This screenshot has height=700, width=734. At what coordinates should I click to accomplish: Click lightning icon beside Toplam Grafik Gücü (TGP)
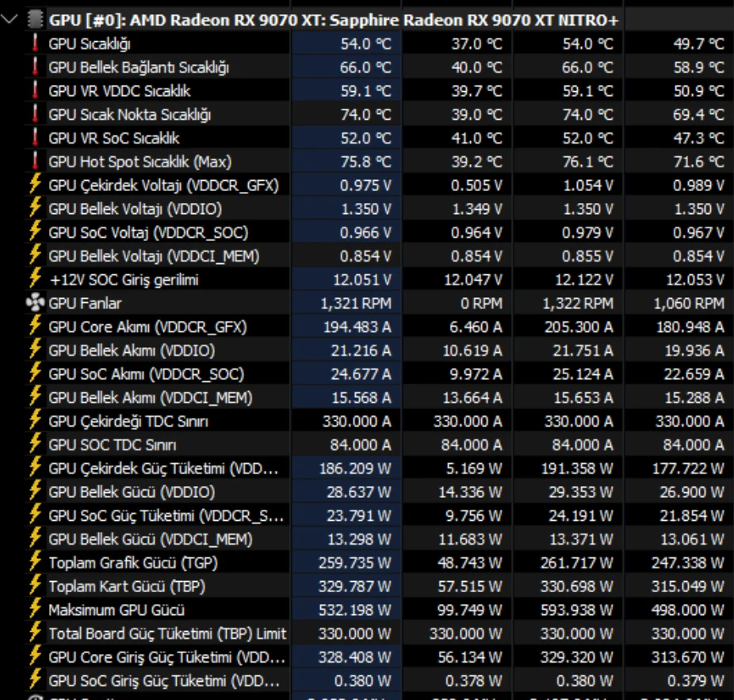coord(35,562)
